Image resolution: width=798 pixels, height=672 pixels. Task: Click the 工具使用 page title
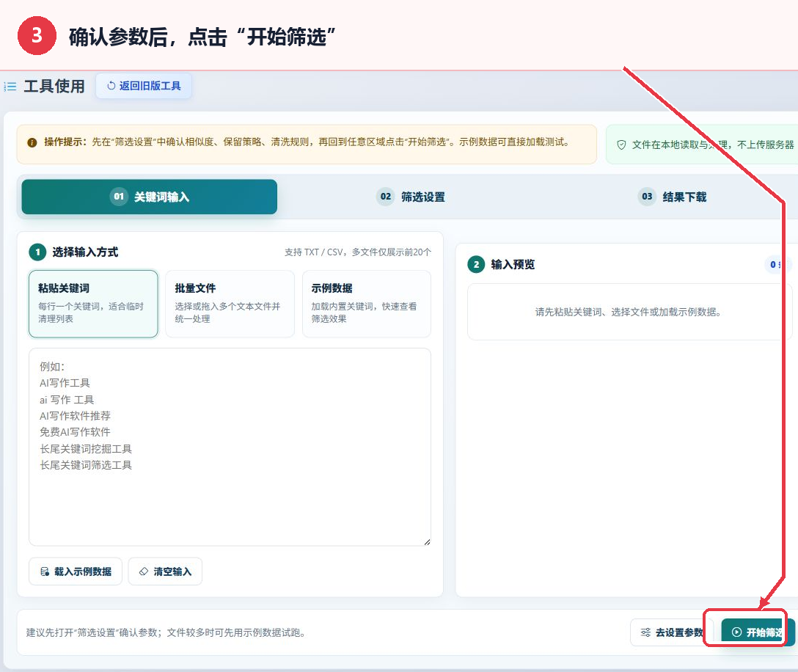[54, 86]
